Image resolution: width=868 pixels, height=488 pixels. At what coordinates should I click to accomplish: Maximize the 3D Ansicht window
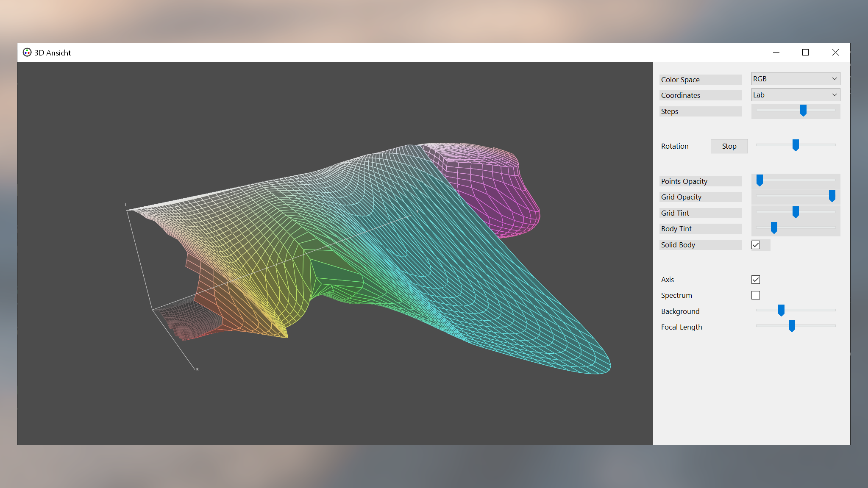coord(805,52)
